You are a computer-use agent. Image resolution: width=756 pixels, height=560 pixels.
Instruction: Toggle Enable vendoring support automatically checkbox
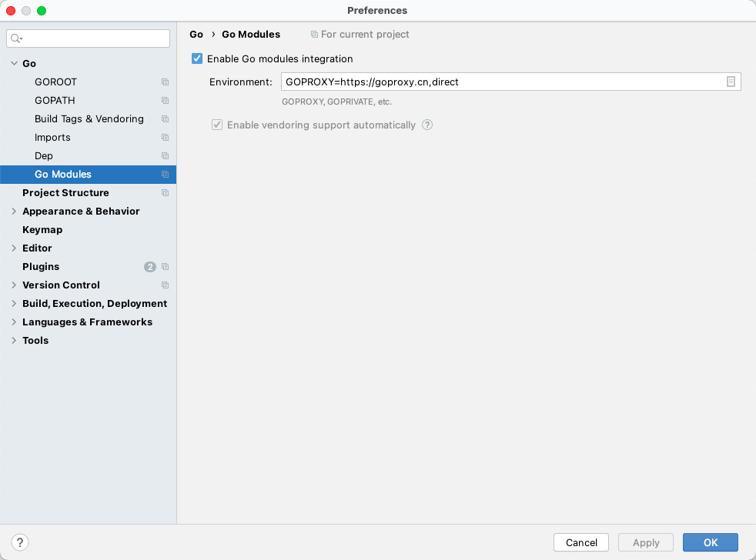click(x=217, y=125)
